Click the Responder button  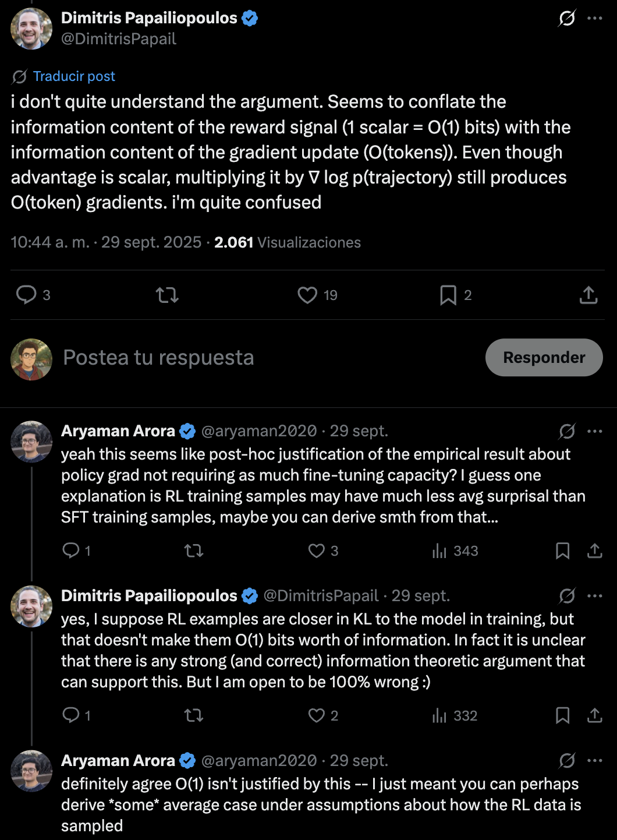click(x=544, y=357)
